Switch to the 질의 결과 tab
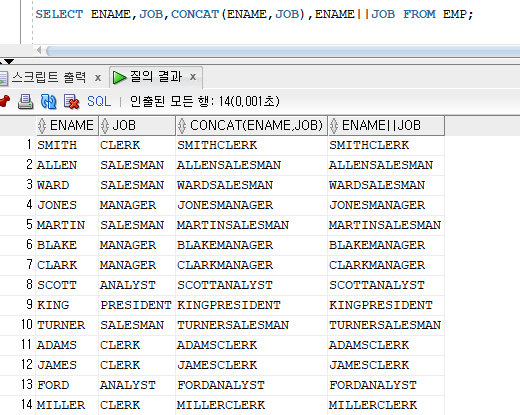Image resolution: width=520 pixels, height=415 pixels. point(156,77)
